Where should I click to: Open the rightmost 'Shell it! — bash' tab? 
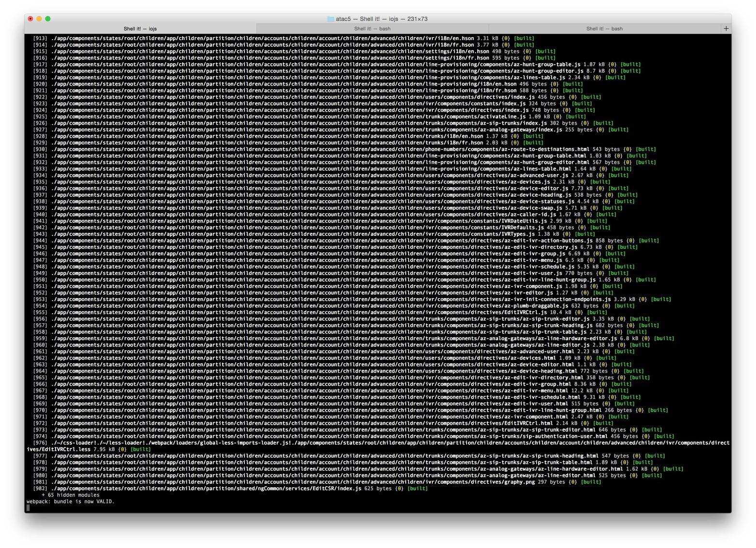604,29
